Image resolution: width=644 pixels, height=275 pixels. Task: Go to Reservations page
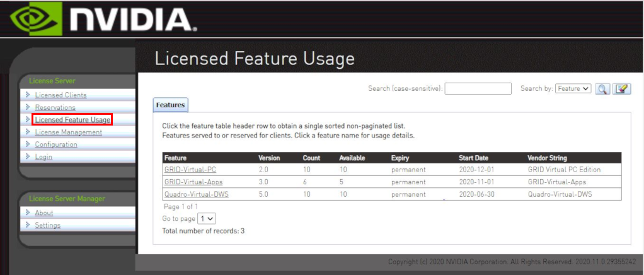coord(55,107)
